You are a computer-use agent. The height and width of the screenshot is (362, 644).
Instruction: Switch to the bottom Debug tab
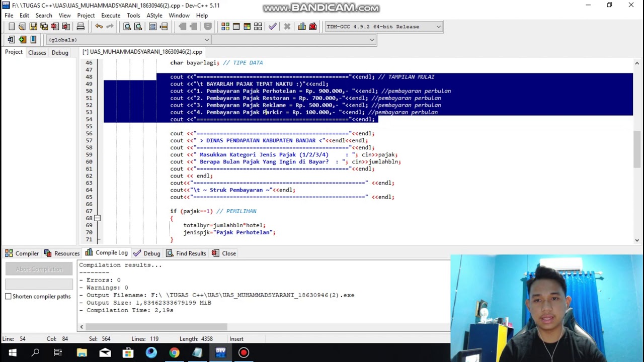147,253
